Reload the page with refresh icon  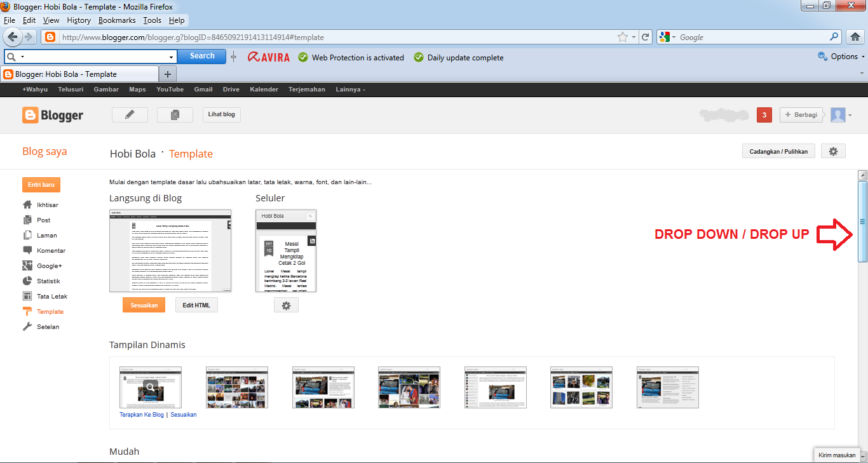tap(646, 37)
